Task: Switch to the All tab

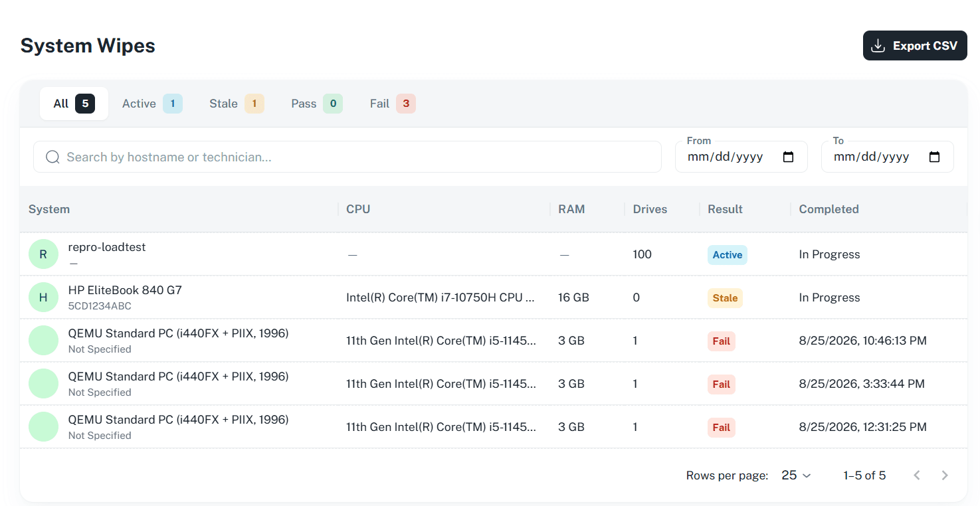Action: (74, 104)
